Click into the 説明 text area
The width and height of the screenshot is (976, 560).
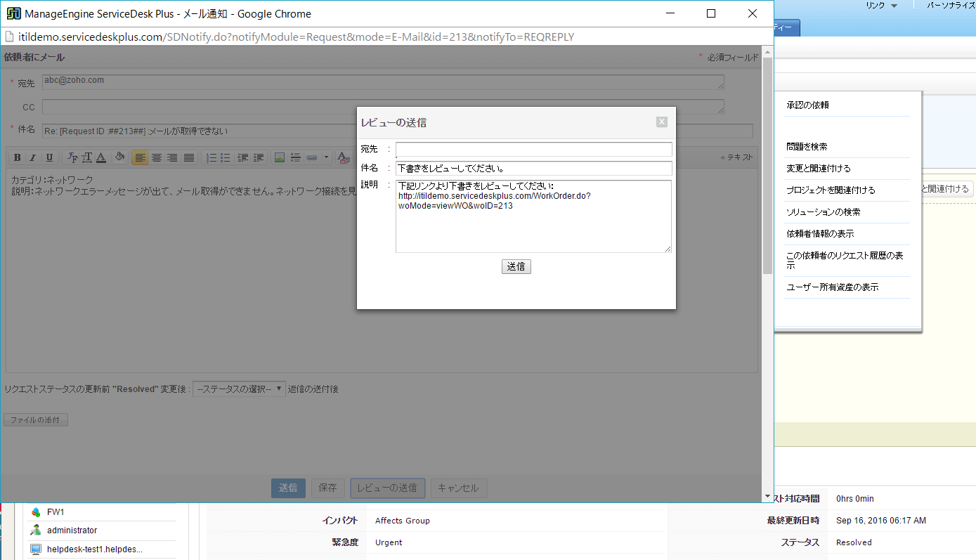[533, 216]
